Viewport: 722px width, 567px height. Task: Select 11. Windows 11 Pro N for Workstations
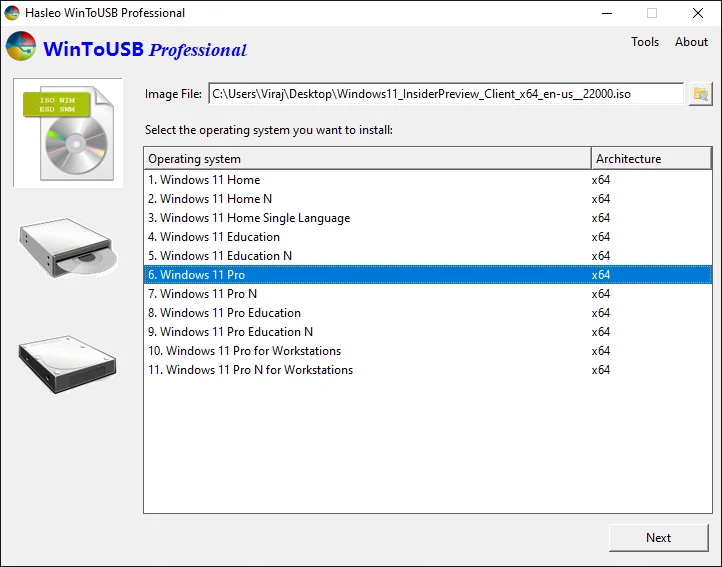point(428,369)
